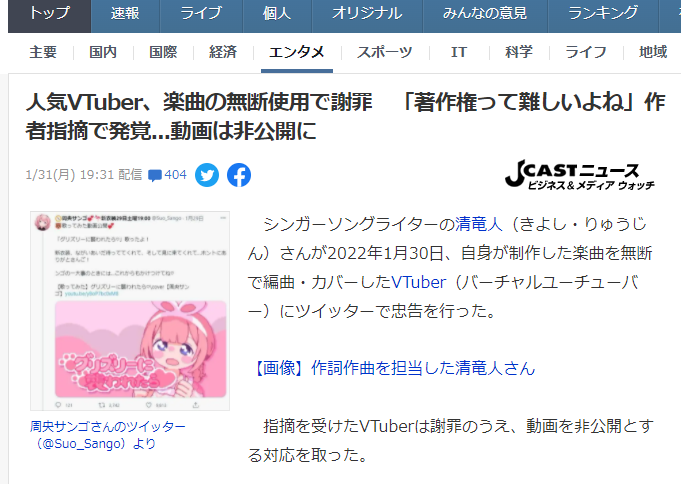The height and width of the screenshot is (484, 681).
Task: Open the 404 comments bubble icon
Action: coord(155,175)
